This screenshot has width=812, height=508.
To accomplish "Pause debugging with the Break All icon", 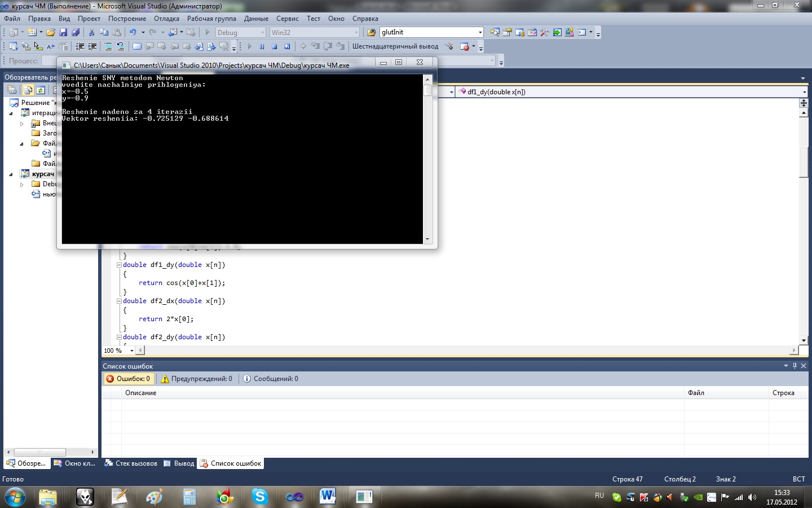I will point(262,46).
